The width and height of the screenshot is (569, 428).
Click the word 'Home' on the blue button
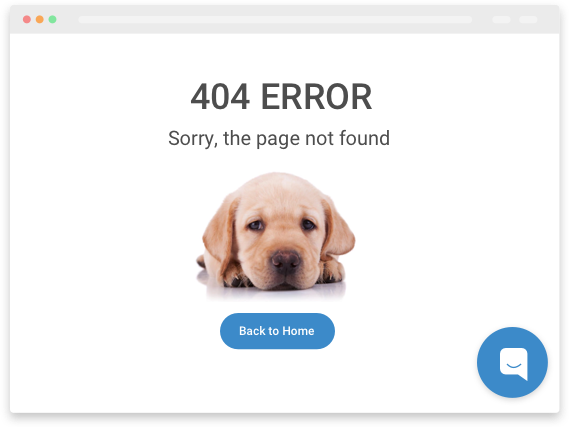(298, 331)
